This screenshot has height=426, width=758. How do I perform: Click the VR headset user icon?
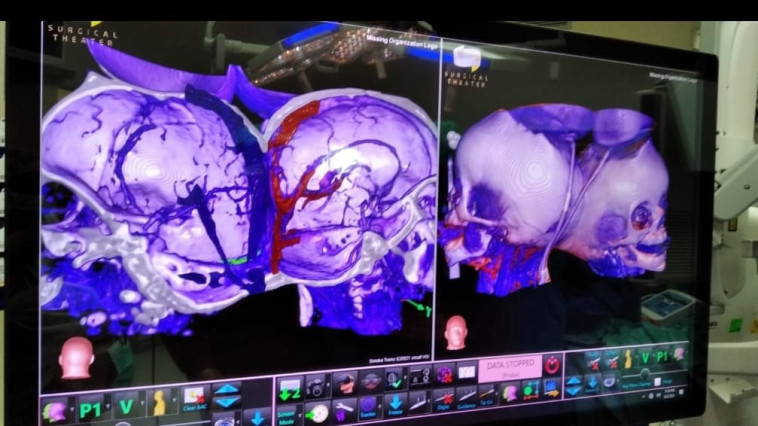click(x=346, y=383)
